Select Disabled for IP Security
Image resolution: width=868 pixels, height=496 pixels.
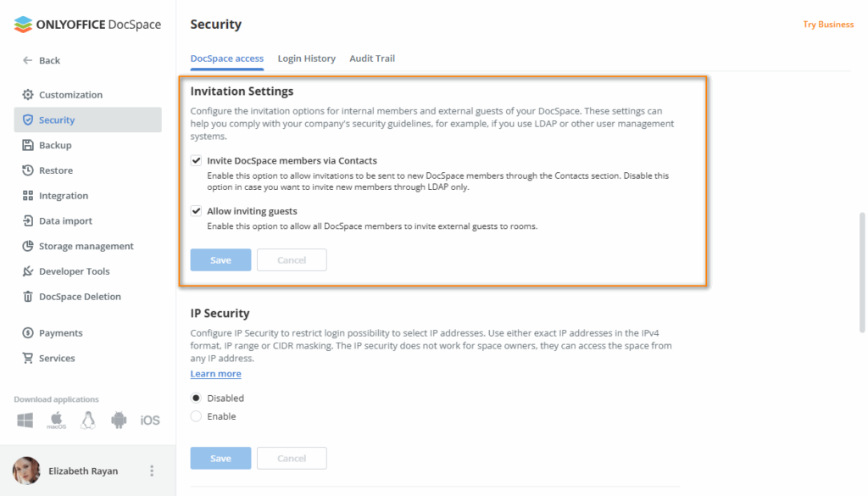[196, 398]
